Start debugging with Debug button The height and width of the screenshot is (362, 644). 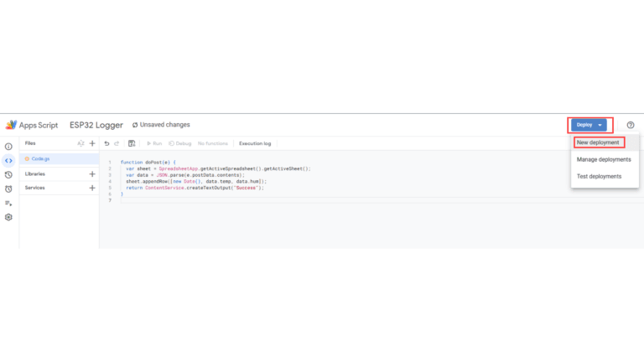coord(180,143)
